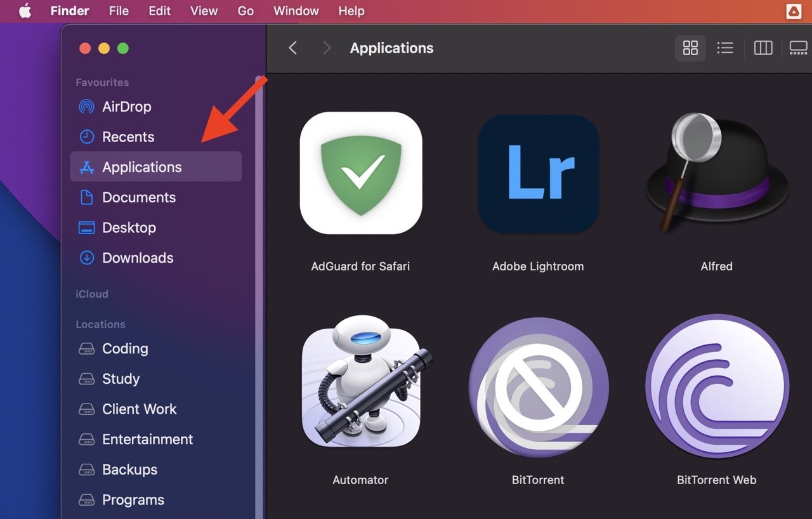Switch to column view
The width and height of the screenshot is (812, 519).
[763, 48]
